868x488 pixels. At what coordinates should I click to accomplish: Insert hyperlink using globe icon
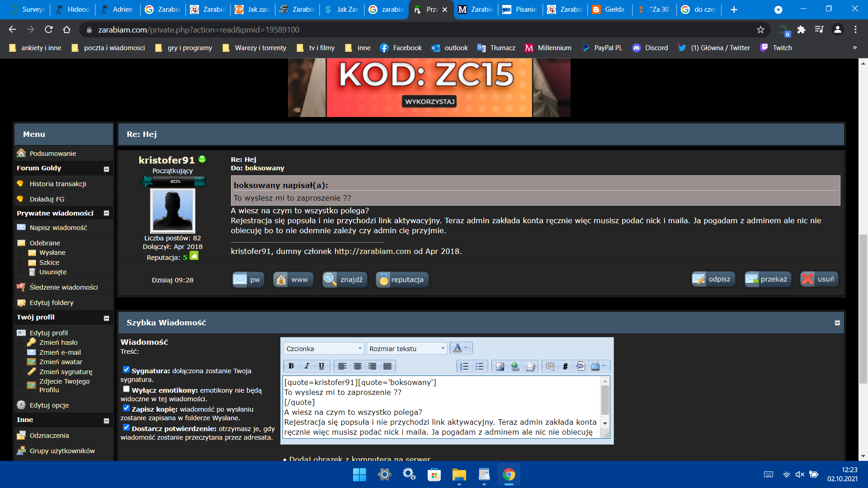(515, 366)
